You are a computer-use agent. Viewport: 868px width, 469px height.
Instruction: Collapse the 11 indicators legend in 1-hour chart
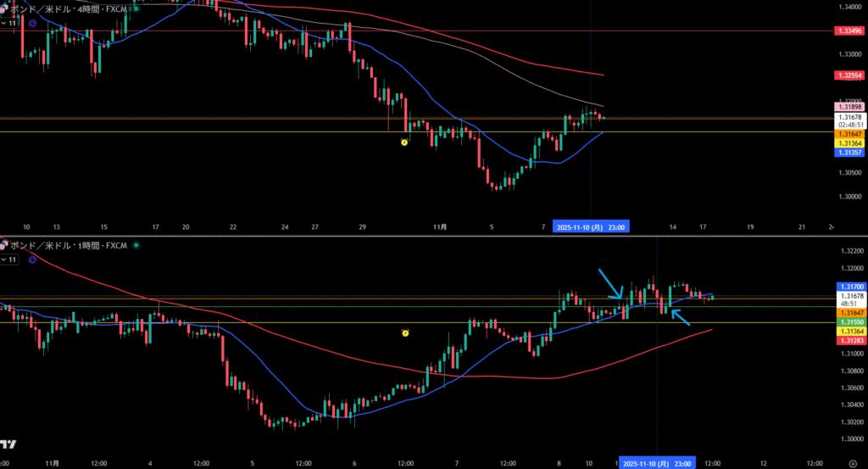(10, 260)
